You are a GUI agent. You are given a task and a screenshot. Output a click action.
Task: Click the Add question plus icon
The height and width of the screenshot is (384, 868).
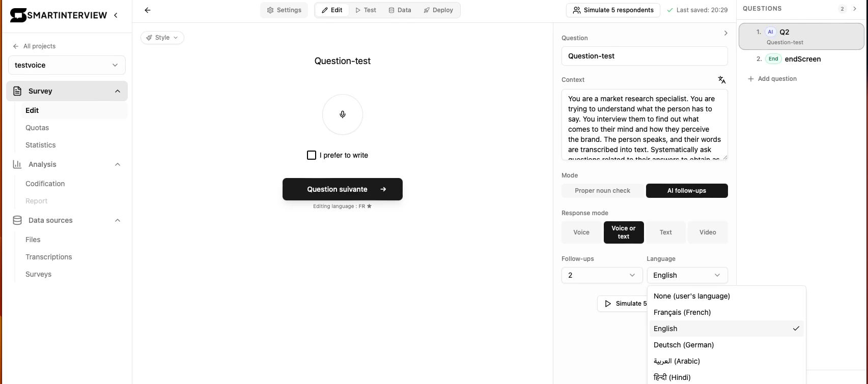750,79
